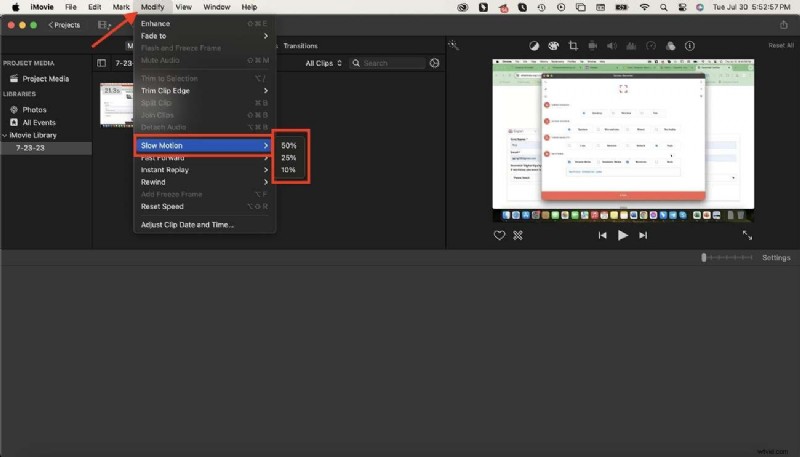Open the Wi-Fi status menu
800x457 pixels.
click(644, 7)
